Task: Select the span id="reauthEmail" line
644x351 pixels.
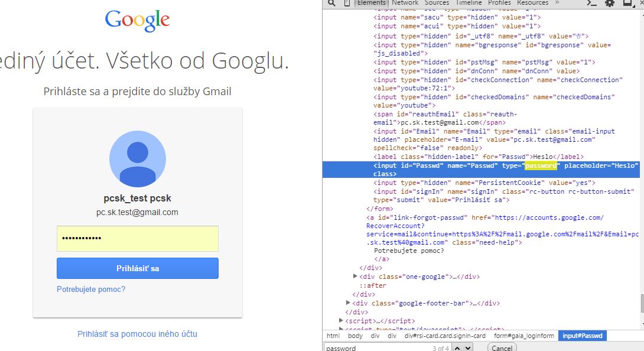Action: 445,118
